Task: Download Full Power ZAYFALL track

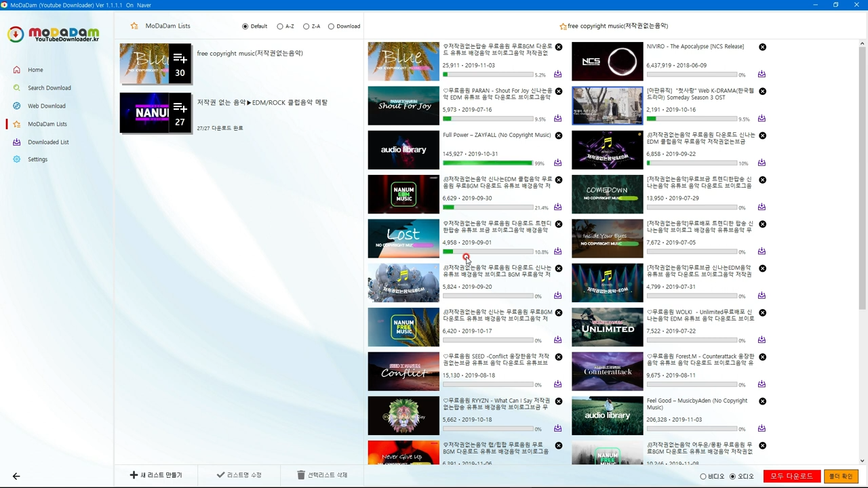Action: coord(557,163)
